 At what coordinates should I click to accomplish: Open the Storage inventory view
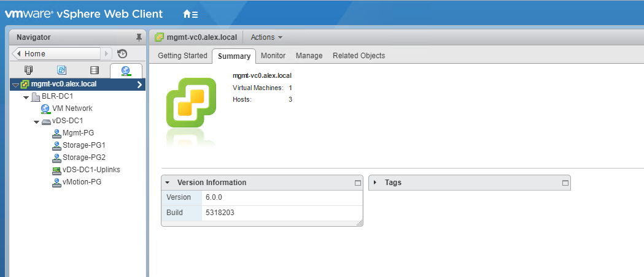pyautogui.click(x=94, y=70)
